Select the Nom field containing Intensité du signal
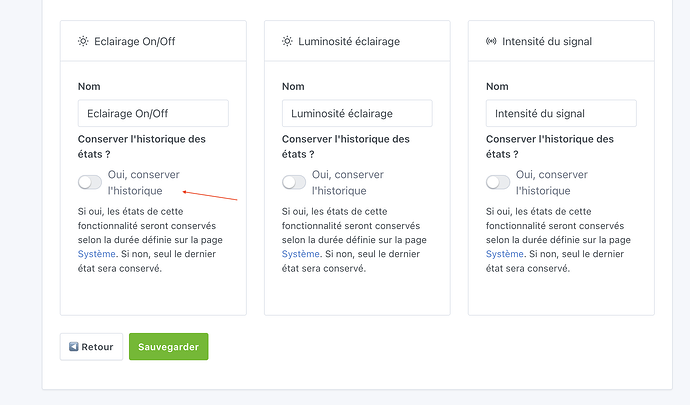 [561, 113]
